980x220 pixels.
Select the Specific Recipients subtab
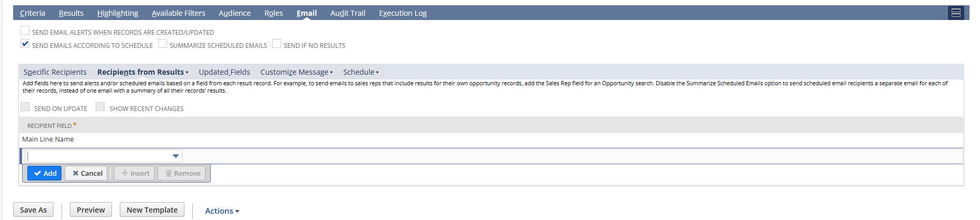pyautogui.click(x=55, y=72)
